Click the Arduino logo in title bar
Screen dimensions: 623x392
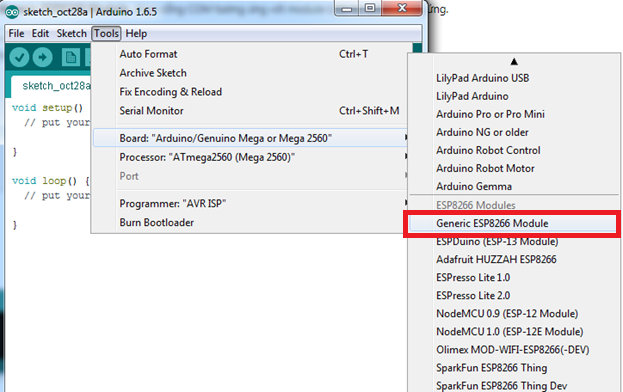pyautogui.click(x=12, y=12)
